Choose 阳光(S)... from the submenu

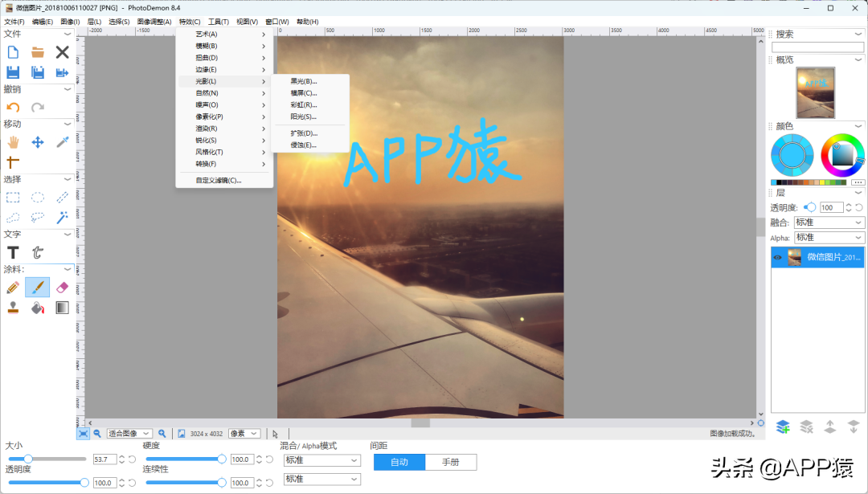(304, 116)
